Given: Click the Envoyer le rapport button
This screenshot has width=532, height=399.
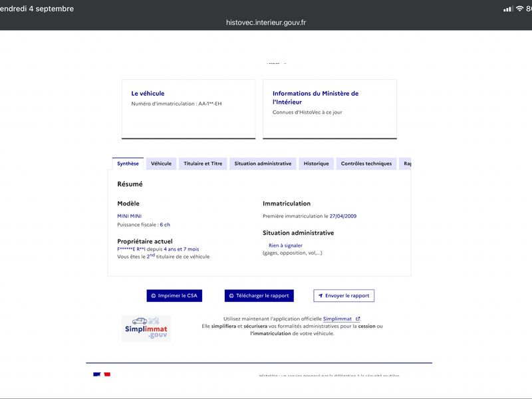Looking at the screenshot, I should (x=344, y=296).
